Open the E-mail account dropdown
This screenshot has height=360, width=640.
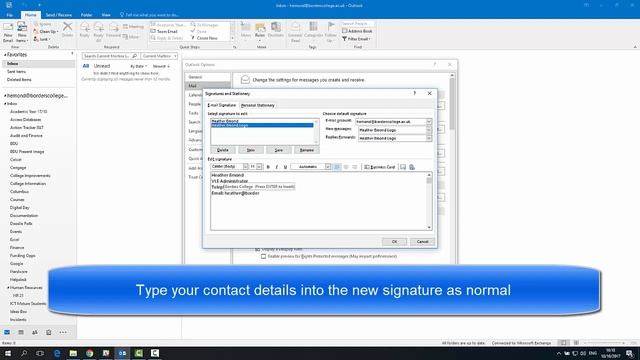(429, 122)
